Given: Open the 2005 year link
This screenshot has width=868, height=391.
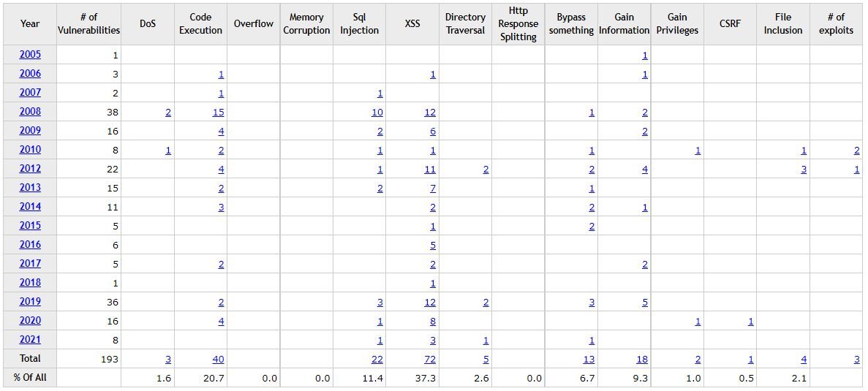Looking at the screenshot, I should tap(30, 54).
